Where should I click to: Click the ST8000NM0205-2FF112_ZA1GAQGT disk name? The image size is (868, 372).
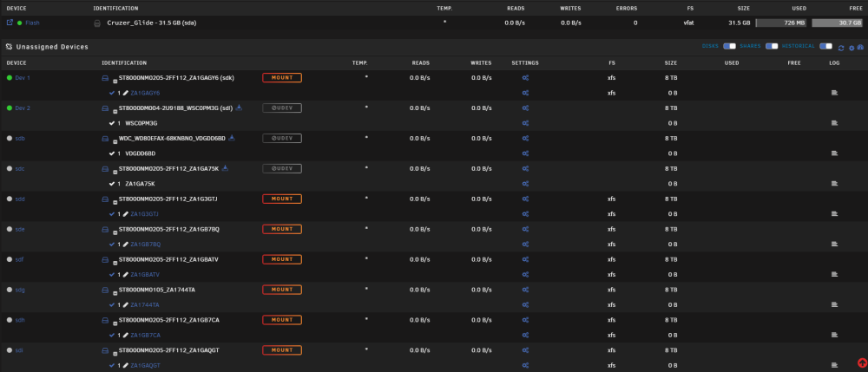(169, 350)
